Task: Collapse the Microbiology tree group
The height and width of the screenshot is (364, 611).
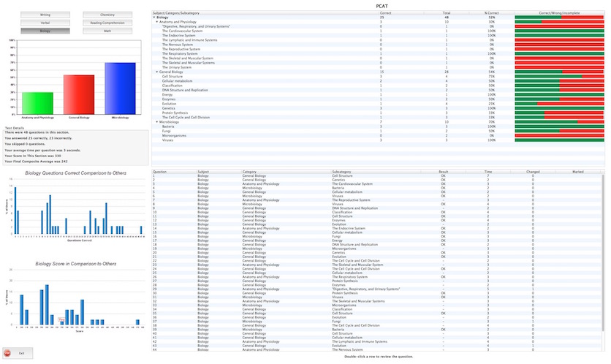Action: 157,122
